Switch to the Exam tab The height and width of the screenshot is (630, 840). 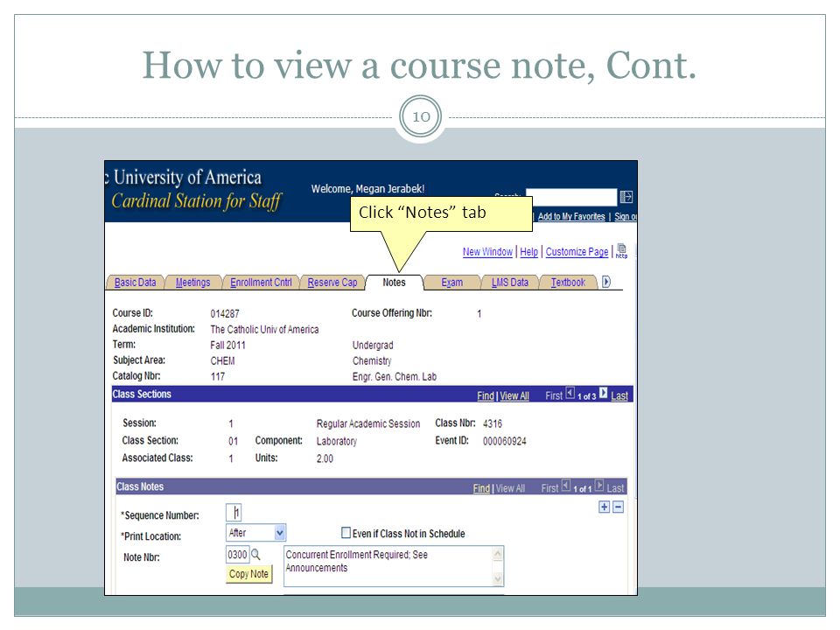451,283
